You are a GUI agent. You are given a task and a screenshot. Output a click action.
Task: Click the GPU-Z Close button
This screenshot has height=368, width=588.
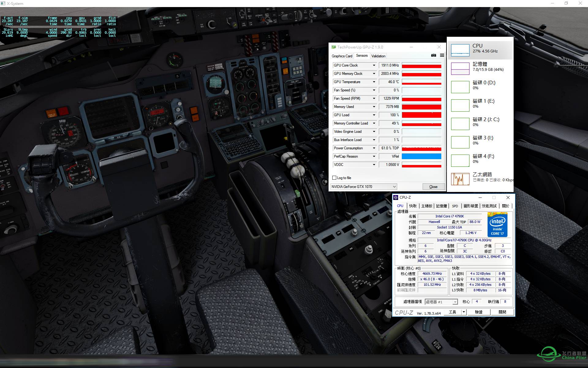[x=433, y=187]
